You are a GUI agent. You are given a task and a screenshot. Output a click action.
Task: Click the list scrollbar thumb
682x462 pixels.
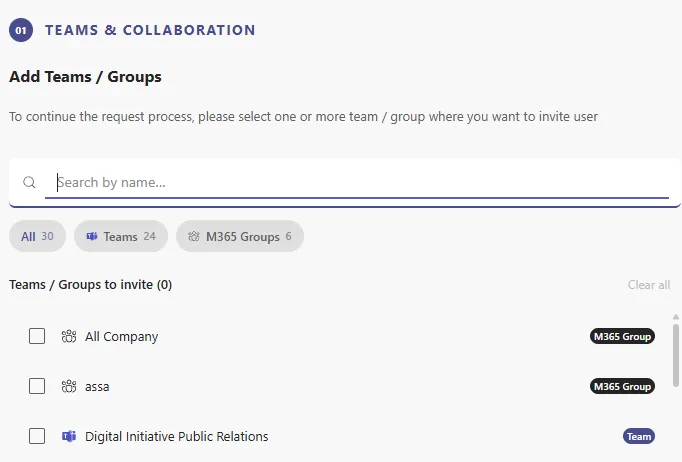point(675,355)
